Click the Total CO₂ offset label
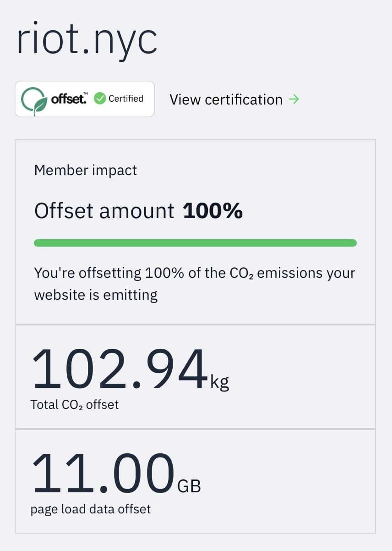 (74, 404)
